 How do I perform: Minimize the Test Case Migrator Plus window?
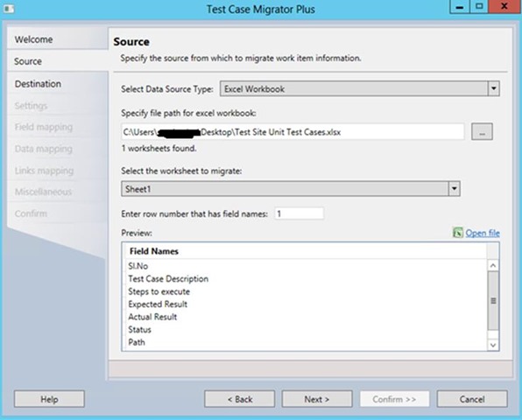tap(460, 7)
